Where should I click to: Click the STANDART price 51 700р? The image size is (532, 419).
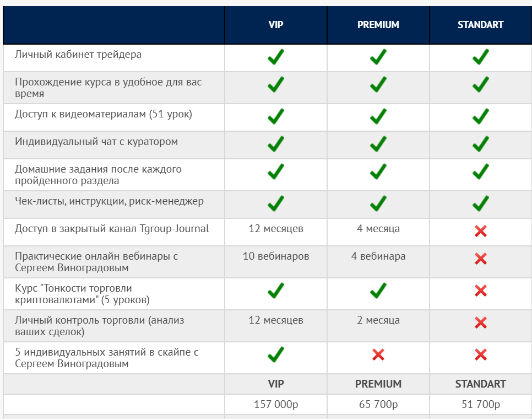(x=480, y=405)
